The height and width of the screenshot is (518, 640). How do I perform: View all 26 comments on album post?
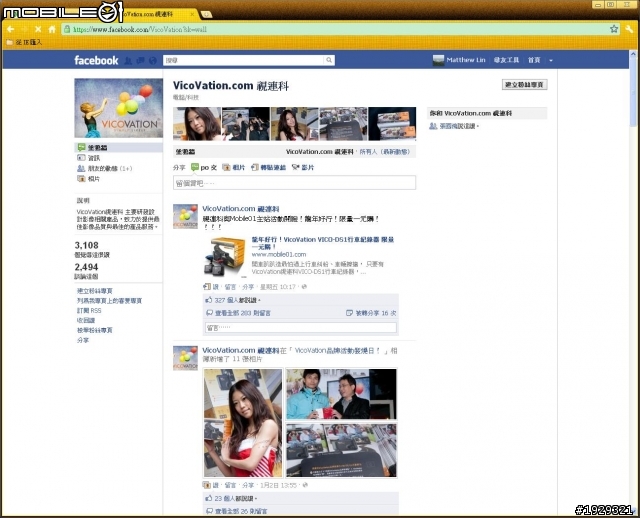[241, 511]
